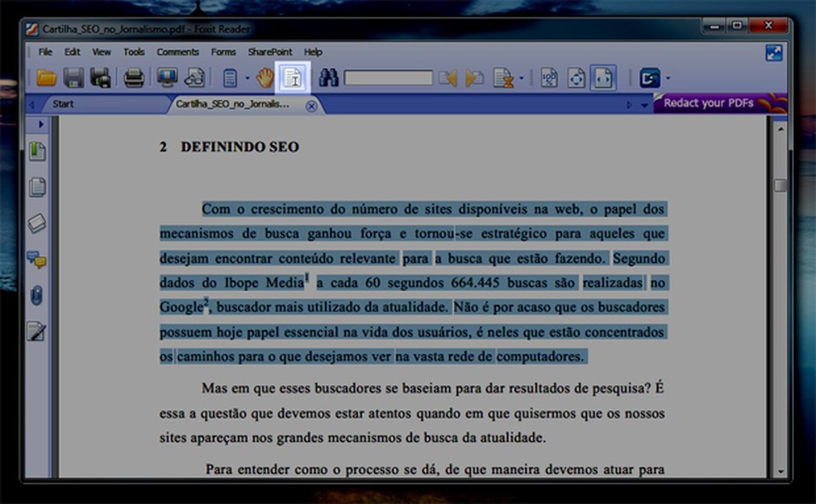
Task: Open the Pages thumbnails panel
Action: pos(37,187)
